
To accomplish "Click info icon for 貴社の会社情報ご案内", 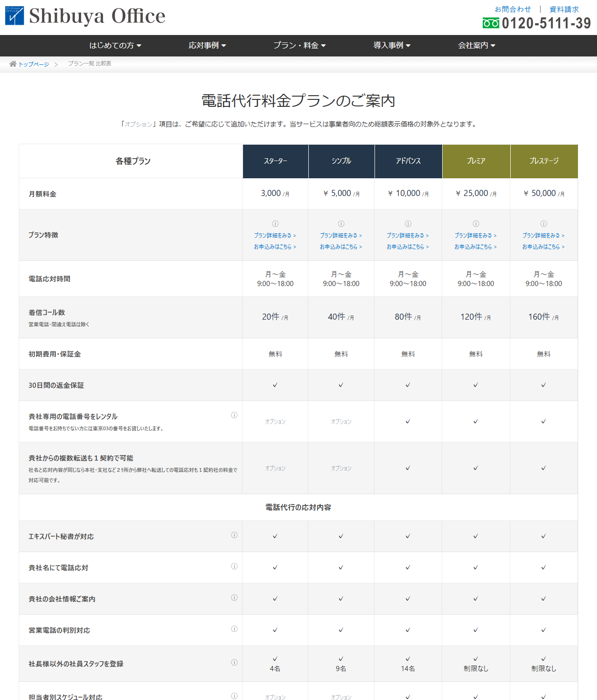I will pyautogui.click(x=234, y=597).
